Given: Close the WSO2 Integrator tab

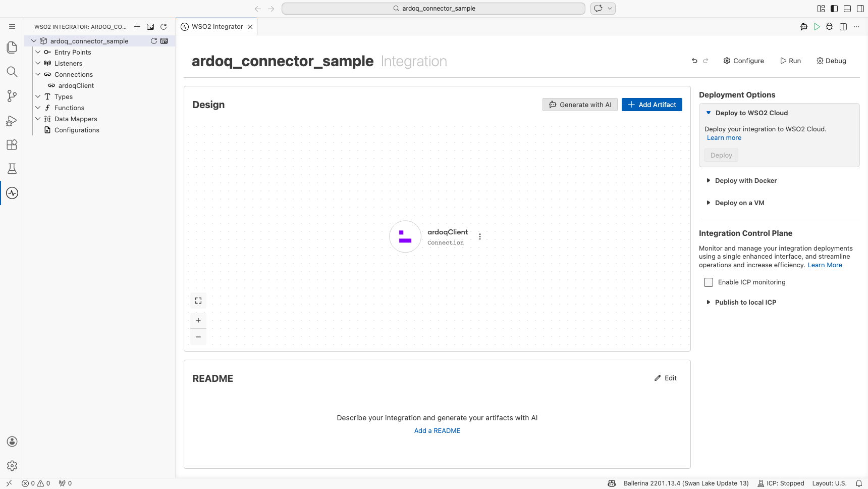Looking at the screenshot, I should tap(250, 27).
